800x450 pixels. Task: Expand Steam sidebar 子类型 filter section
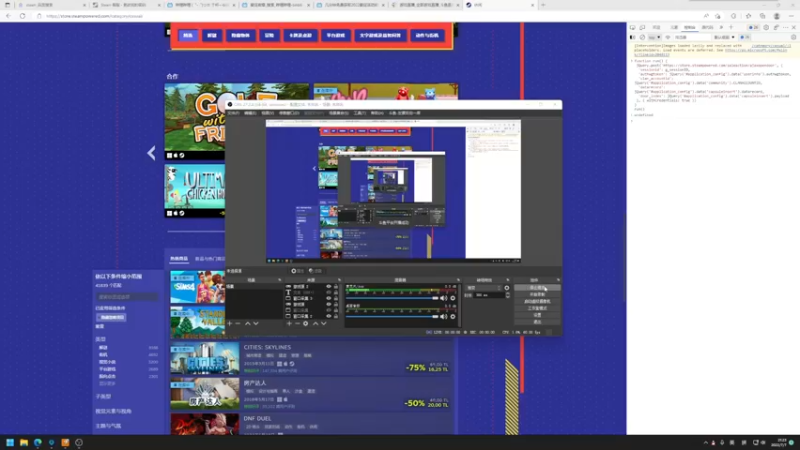[x=104, y=396]
